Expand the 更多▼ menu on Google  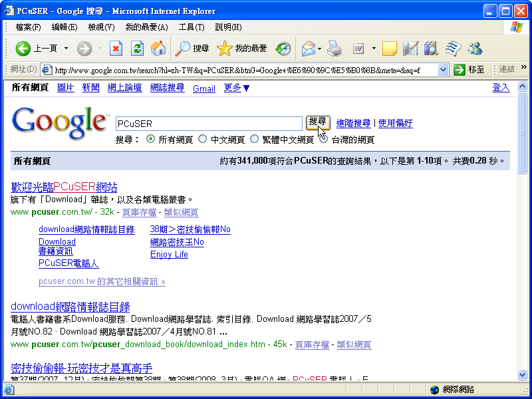pyautogui.click(x=237, y=88)
